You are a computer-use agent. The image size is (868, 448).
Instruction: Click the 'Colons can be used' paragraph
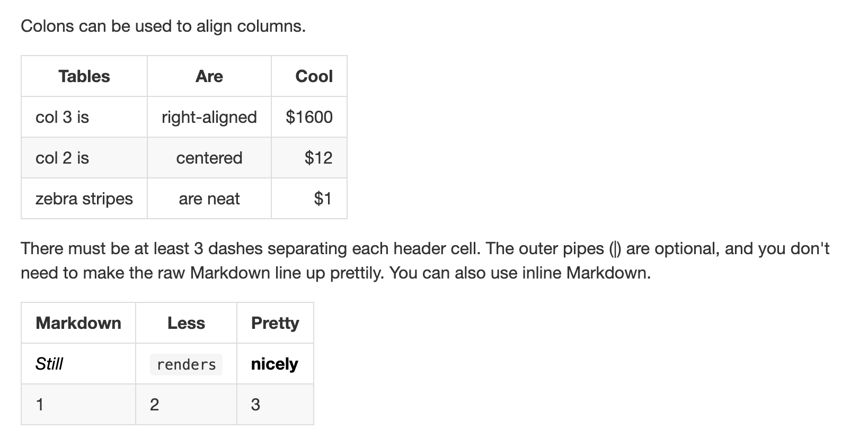163,26
